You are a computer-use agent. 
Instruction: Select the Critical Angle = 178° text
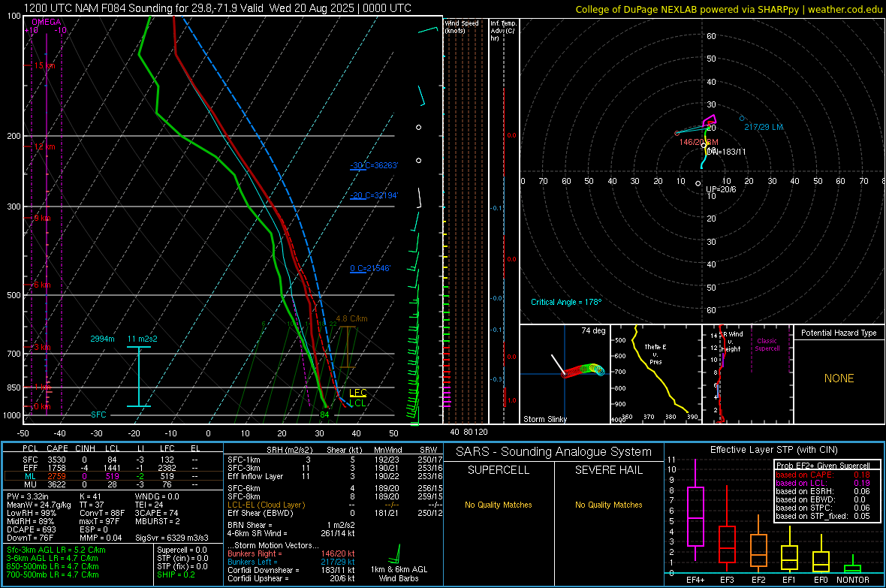pyautogui.click(x=566, y=302)
